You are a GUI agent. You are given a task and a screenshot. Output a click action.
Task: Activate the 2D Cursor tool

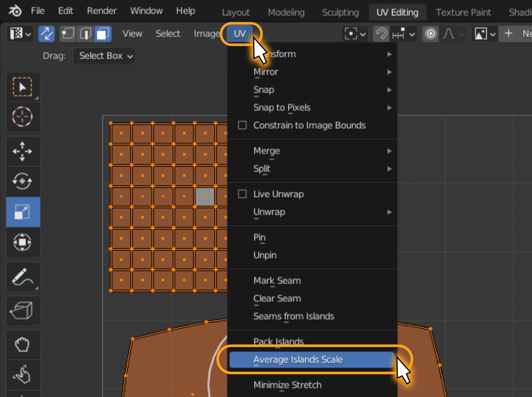(x=23, y=116)
